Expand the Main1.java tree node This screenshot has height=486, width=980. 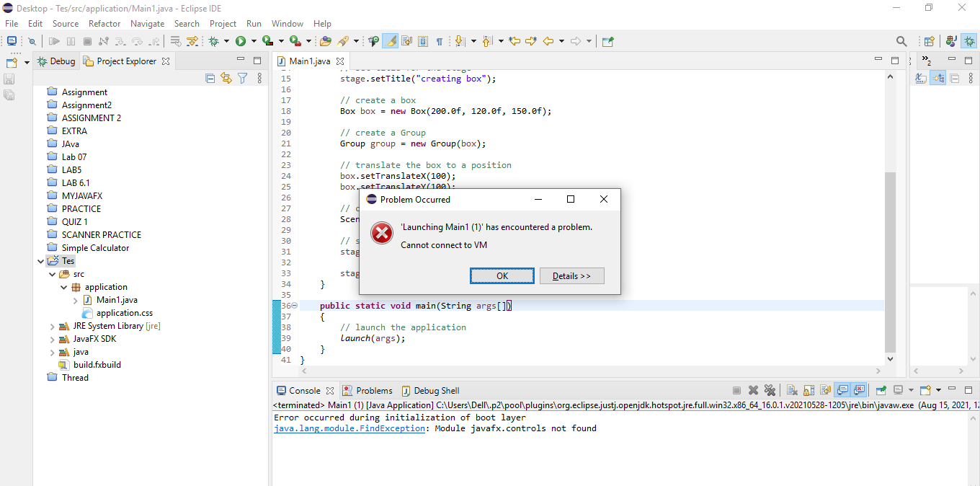point(76,300)
